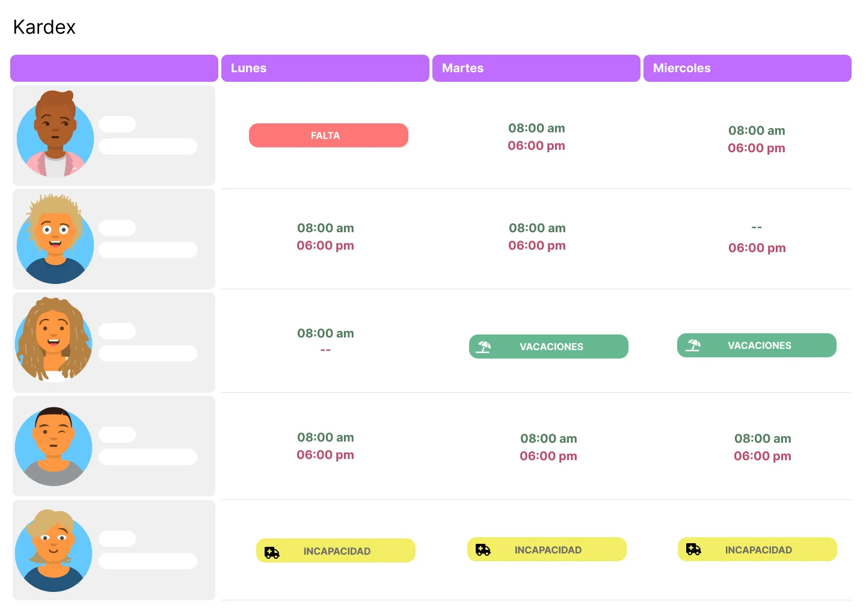The height and width of the screenshot is (616, 866).
Task: Click the ambulance icon in Martes INCAPACIDAD badge
Action: point(483,550)
